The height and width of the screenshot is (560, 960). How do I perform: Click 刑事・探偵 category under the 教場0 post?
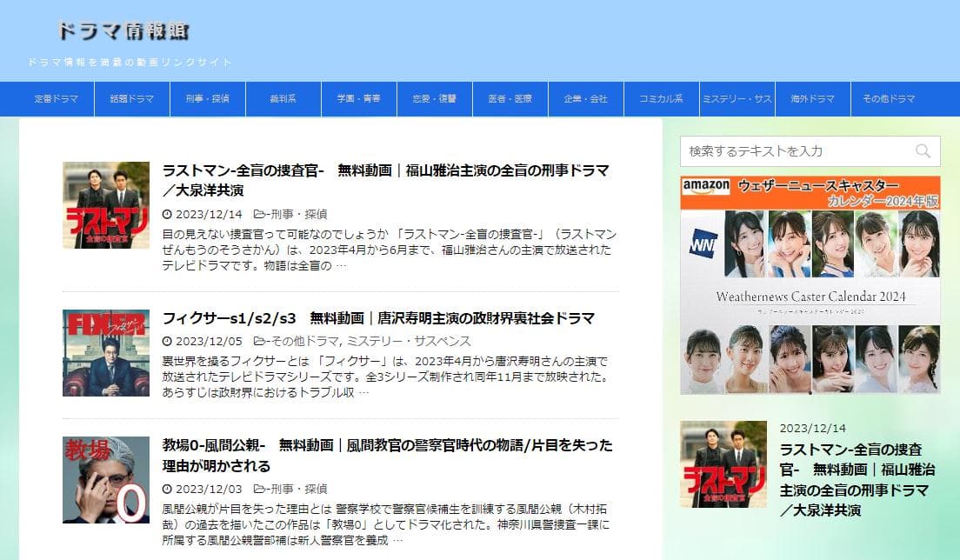(x=298, y=489)
